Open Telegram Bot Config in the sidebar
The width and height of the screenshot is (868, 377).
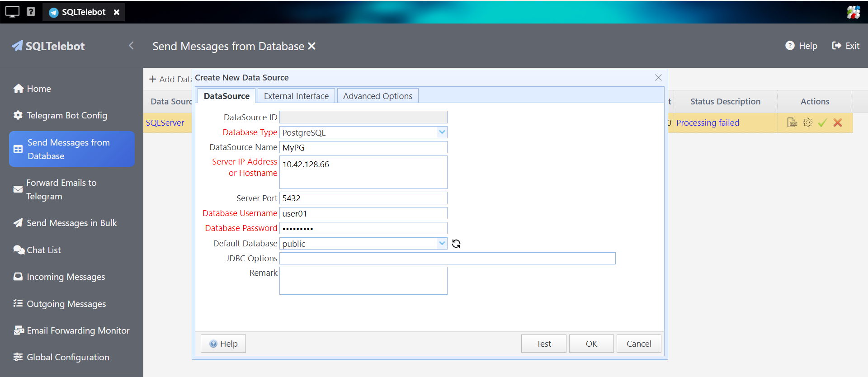(x=67, y=115)
